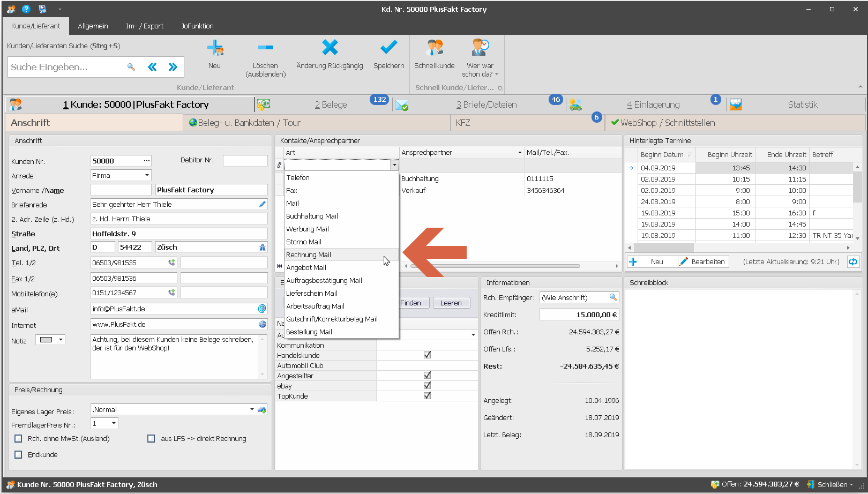The image size is (868, 494).
Task: Click the Termine horizontal scrollbar
Action: click(664, 248)
